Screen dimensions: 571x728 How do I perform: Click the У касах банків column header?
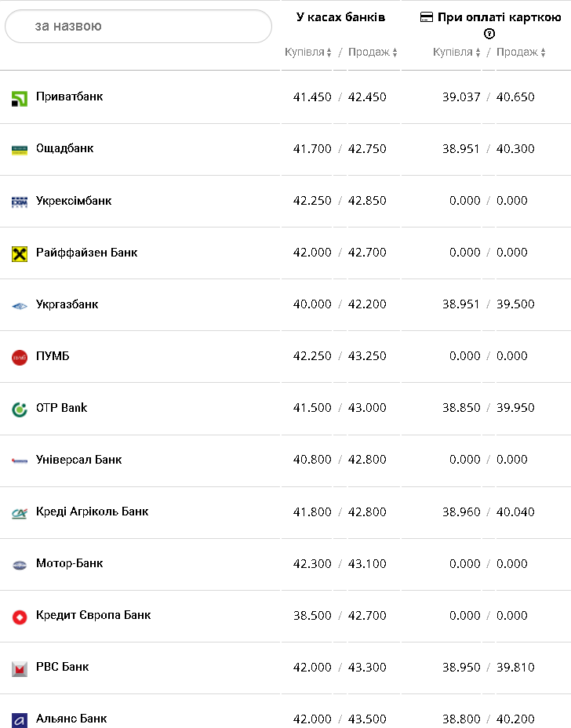pos(340,17)
